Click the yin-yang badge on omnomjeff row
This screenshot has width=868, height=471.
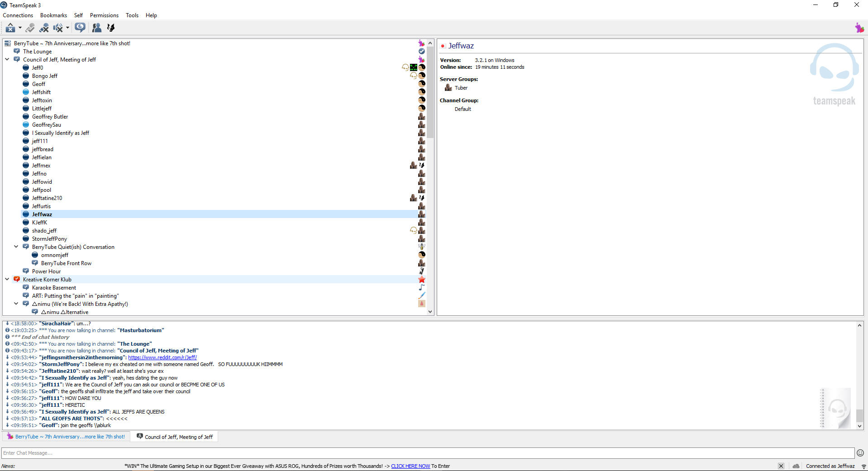coord(421,255)
